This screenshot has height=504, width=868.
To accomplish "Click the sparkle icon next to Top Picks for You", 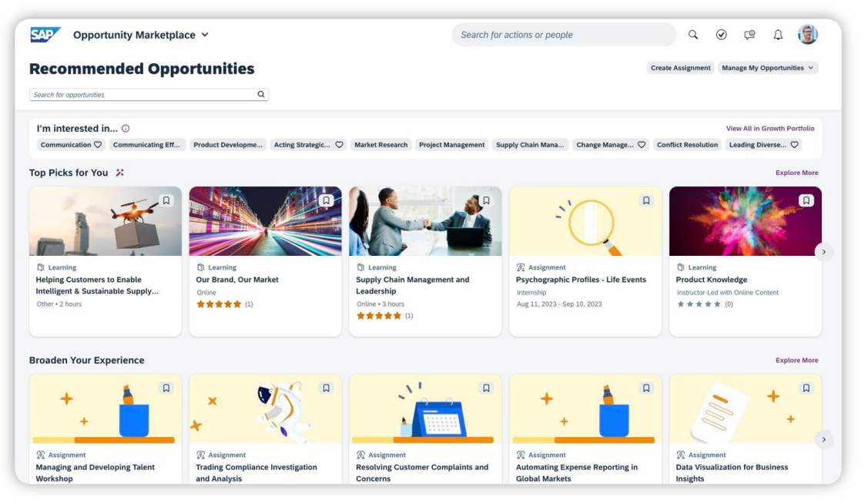I will point(119,173).
